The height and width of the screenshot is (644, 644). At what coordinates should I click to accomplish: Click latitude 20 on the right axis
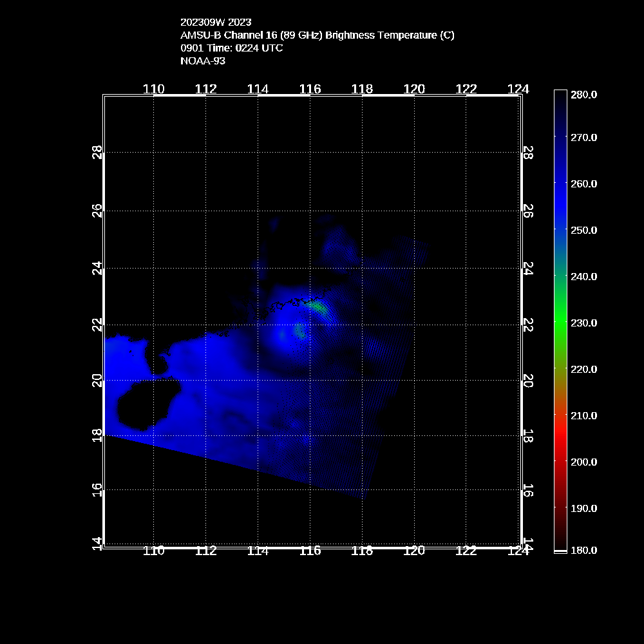click(x=528, y=381)
